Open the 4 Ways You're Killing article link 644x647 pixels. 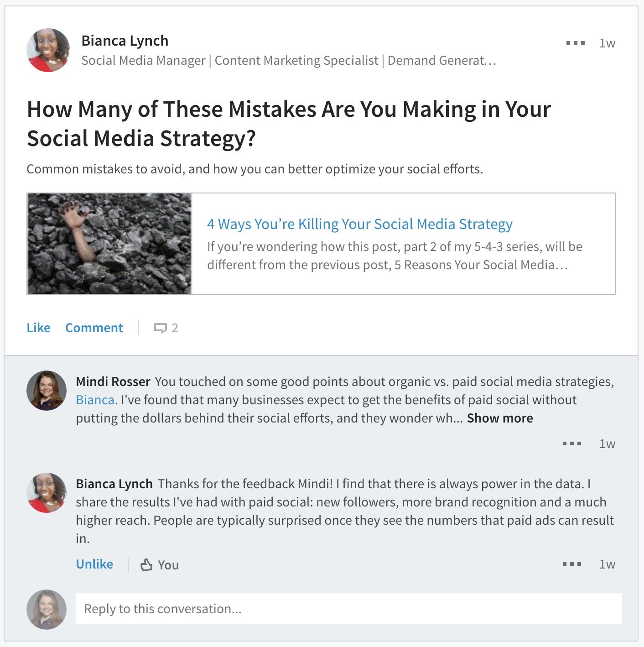[359, 224]
